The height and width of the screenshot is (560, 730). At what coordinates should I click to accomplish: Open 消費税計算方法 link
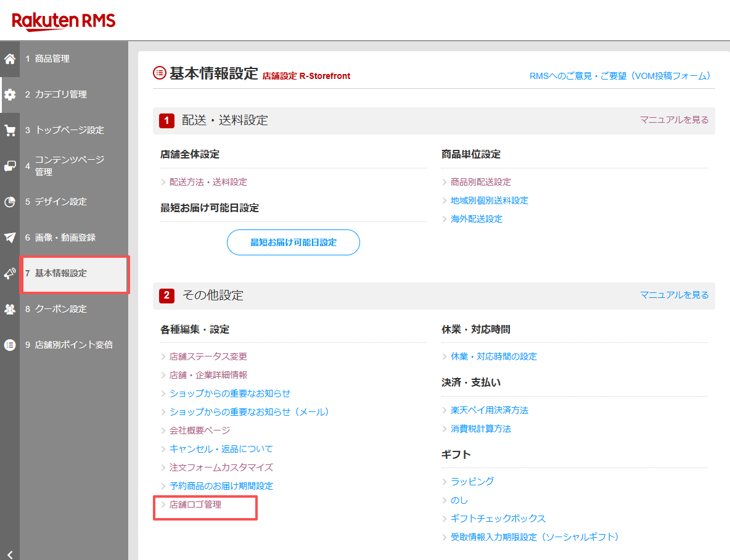pos(480,429)
